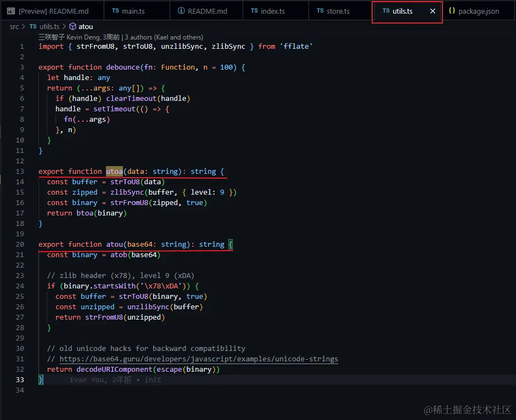Click 'level: 9' option on line 15
The width and height of the screenshot is (516, 420).
pyautogui.click(x=207, y=192)
